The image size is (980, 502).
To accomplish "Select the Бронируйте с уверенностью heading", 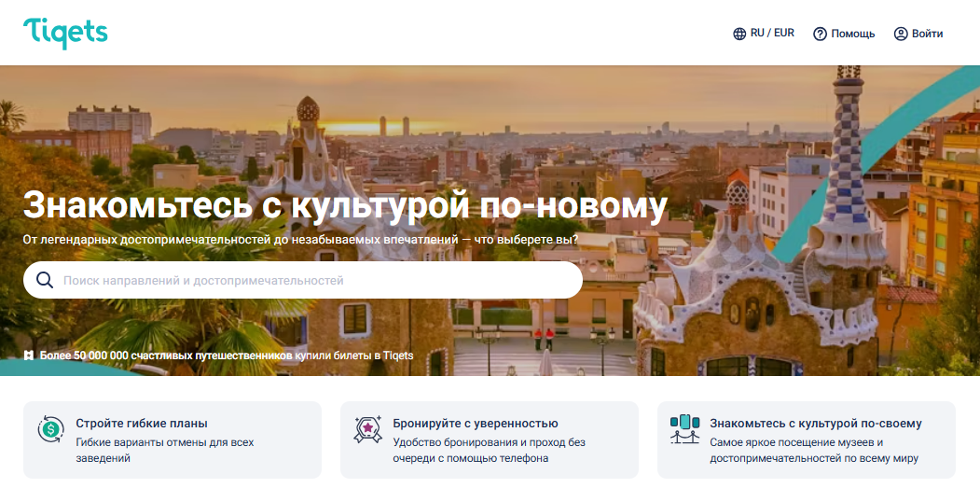I will 476,424.
